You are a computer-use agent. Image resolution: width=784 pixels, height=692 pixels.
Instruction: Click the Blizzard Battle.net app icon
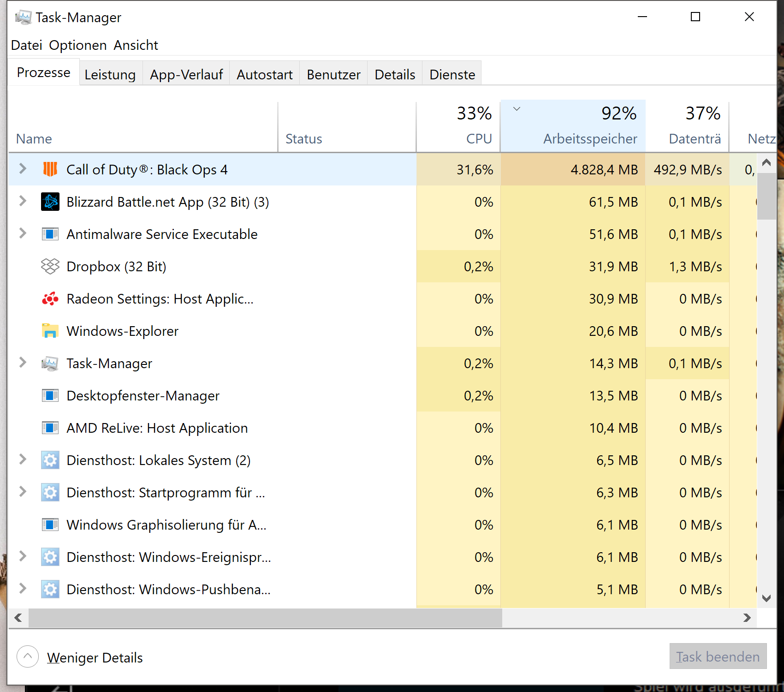click(51, 202)
